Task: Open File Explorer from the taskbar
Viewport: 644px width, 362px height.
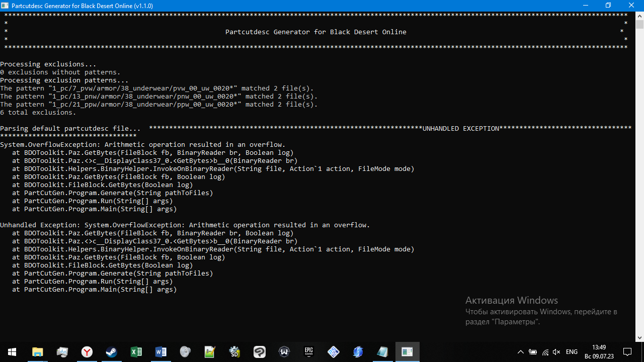Action: coord(38,351)
